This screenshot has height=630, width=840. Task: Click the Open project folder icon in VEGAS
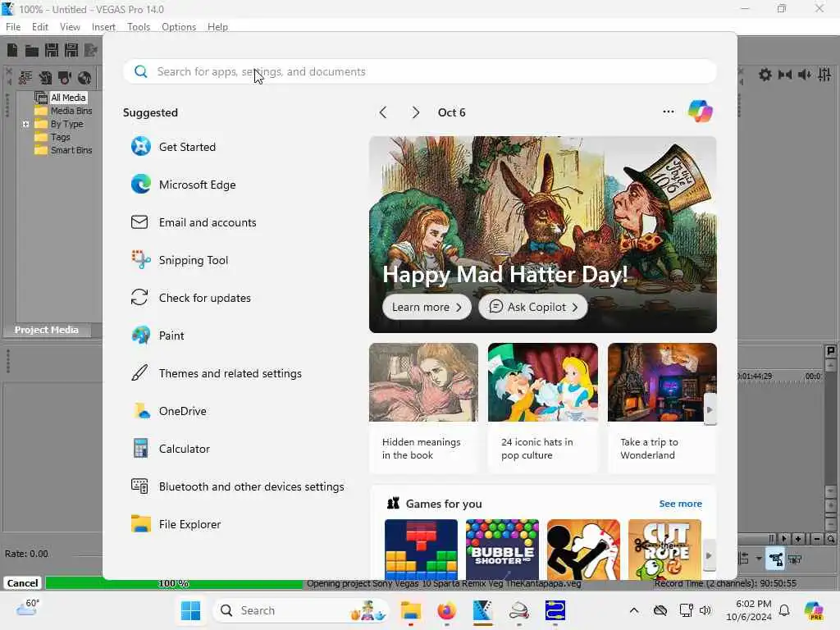pyautogui.click(x=32, y=50)
